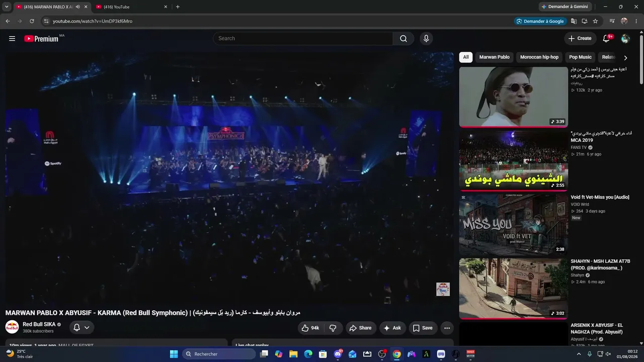Image resolution: width=644 pixels, height=362 pixels.
Task: Open Chrome three-dot menu
Action: pos(636,21)
